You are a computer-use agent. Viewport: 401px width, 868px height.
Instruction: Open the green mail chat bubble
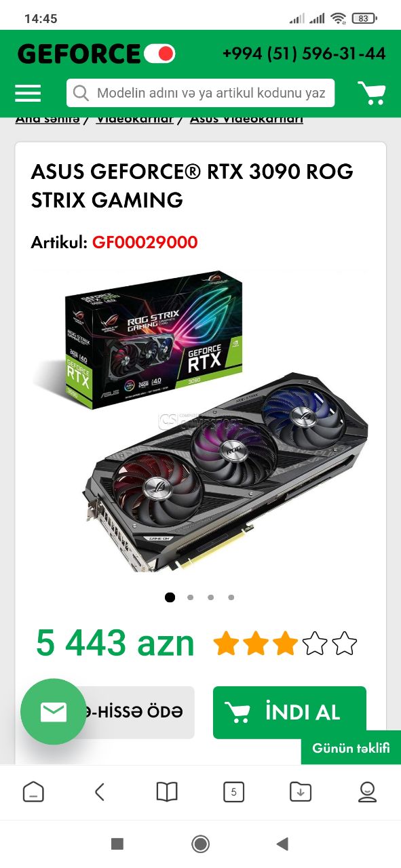click(53, 711)
